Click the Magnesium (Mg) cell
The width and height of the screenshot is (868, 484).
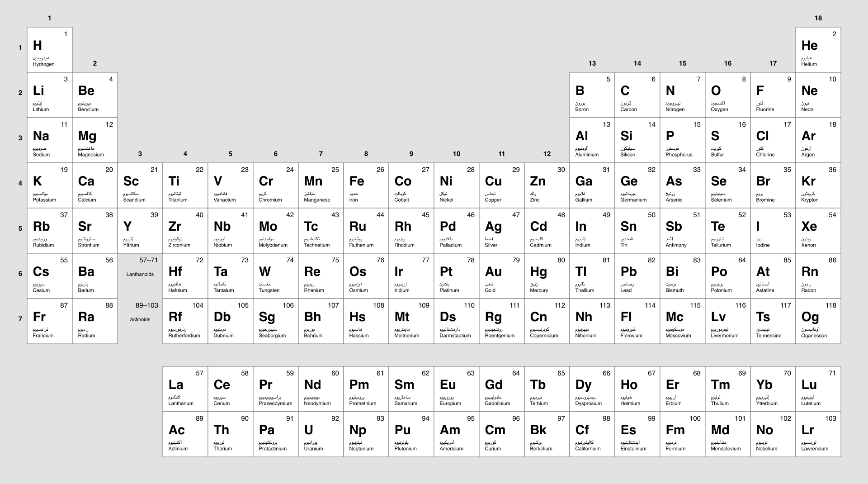tap(95, 140)
